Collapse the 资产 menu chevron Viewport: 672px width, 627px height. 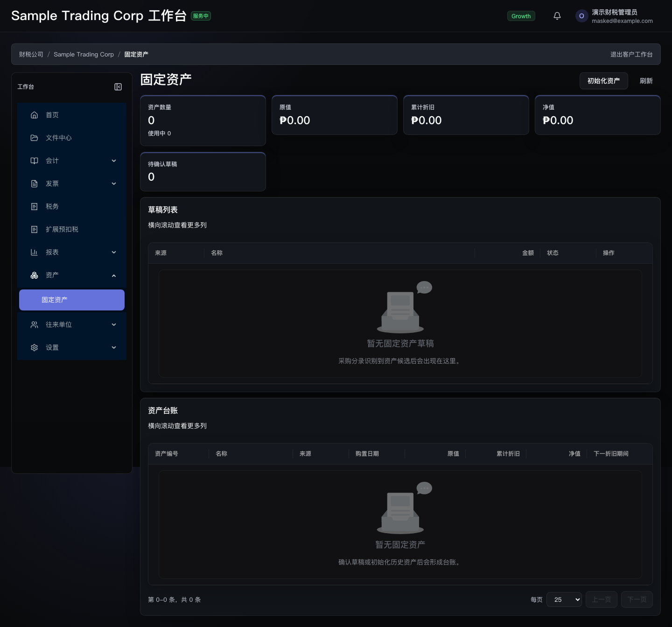(x=114, y=275)
